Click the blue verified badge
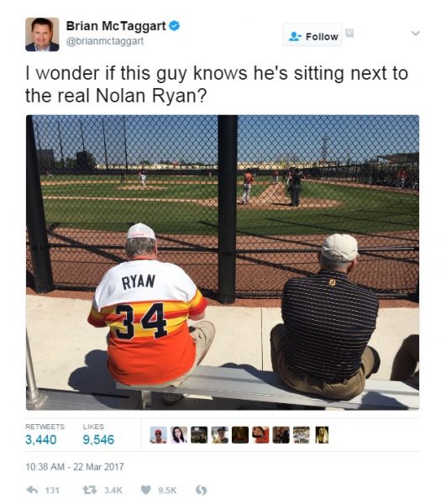Image resolution: width=441 pixels, height=504 pixels. (x=174, y=26)
